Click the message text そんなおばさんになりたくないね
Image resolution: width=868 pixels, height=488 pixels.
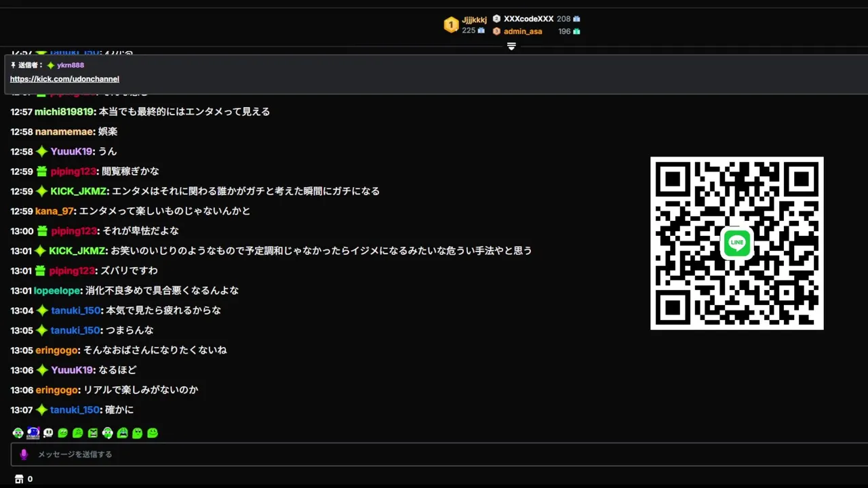(x=155, y=350)
